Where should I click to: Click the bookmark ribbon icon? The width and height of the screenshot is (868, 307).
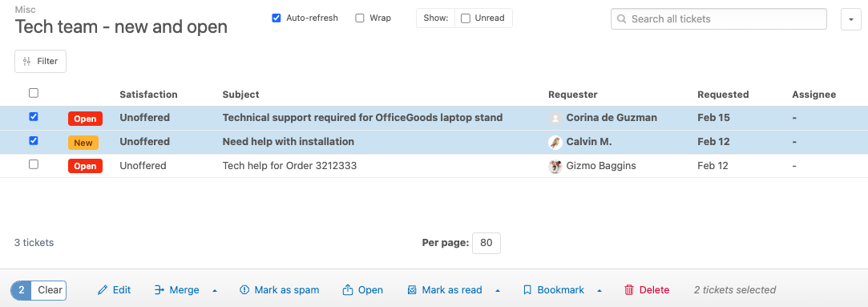[527, 290]
